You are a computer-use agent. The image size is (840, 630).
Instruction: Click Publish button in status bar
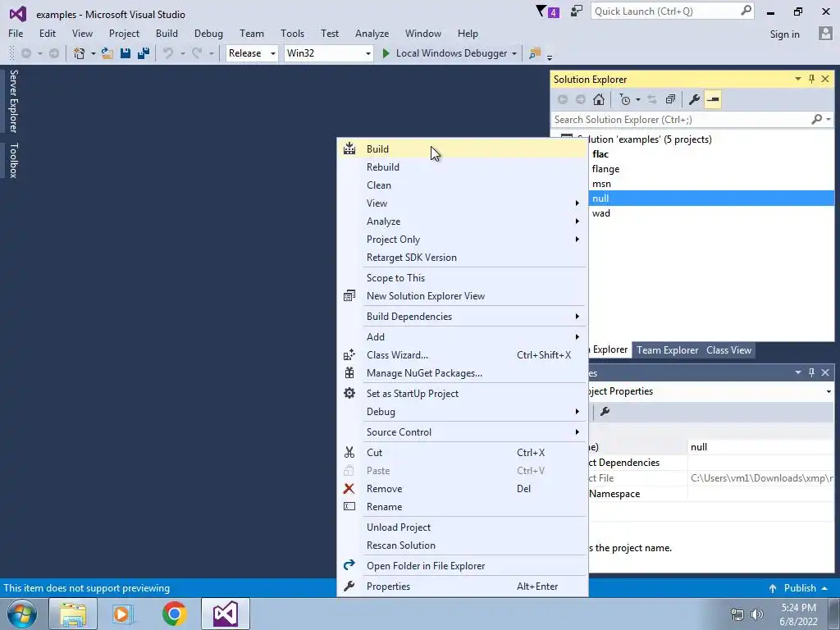click(799, 587)
